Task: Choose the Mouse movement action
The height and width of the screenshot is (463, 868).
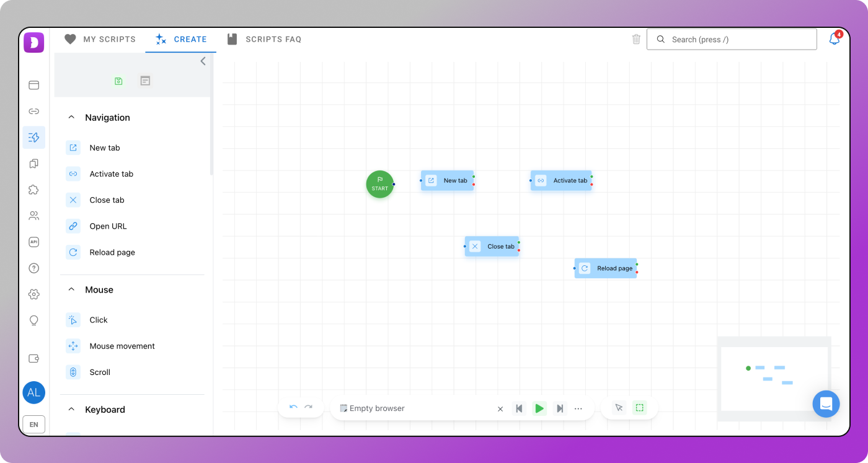Action: coord(122,346)
